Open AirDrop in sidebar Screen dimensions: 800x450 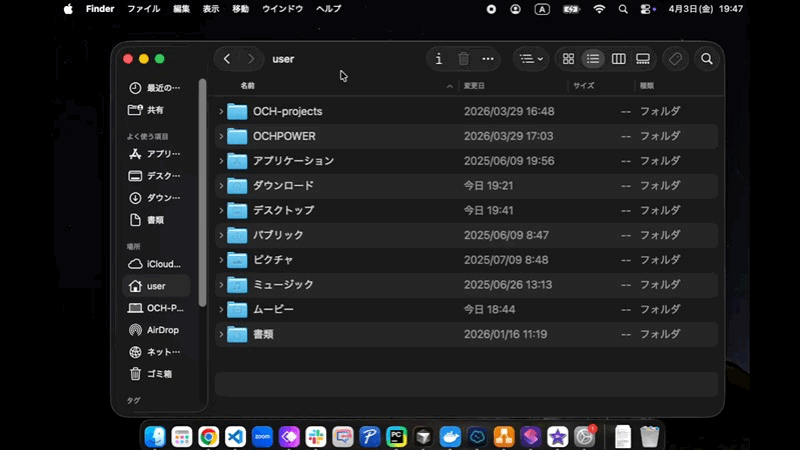[x=155, y=330]
